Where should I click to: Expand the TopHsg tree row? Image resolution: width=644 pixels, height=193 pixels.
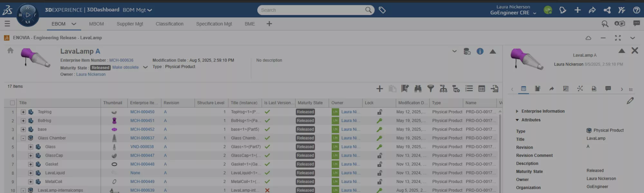(x=23, y=112)
